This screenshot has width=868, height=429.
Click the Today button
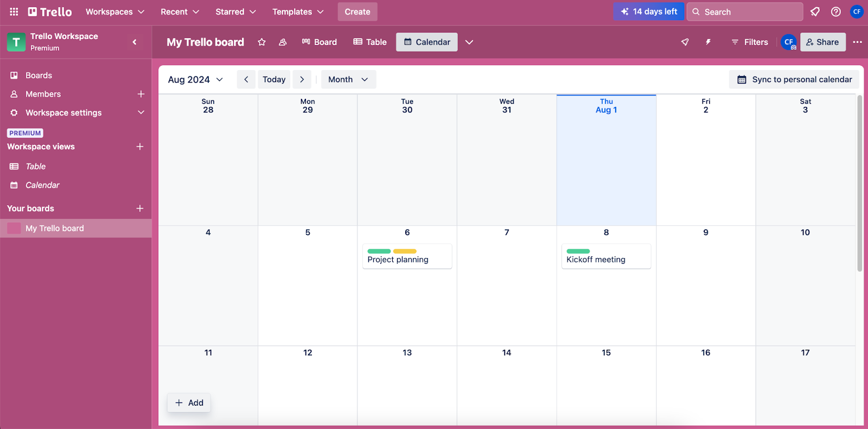pos(274,79)
